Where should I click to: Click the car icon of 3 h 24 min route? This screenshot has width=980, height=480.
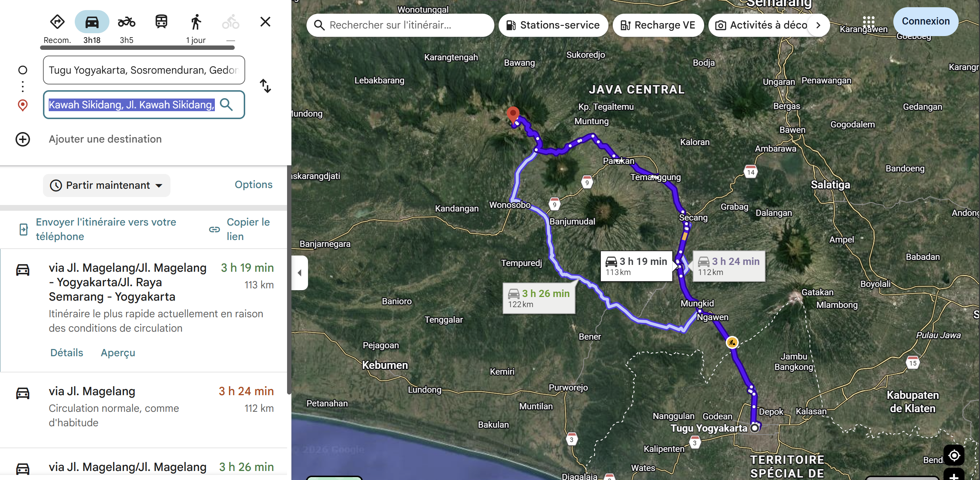click(x=23, y=393)
